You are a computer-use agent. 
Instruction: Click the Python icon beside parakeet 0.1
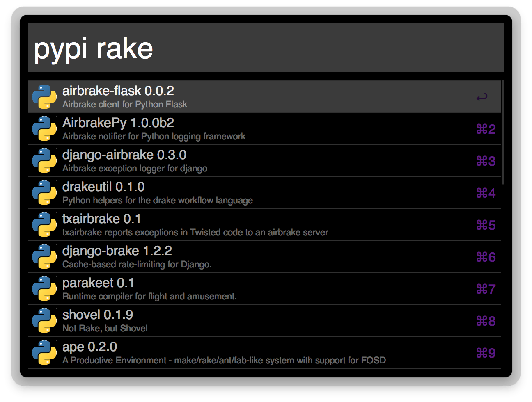click(x=44, y=289)
